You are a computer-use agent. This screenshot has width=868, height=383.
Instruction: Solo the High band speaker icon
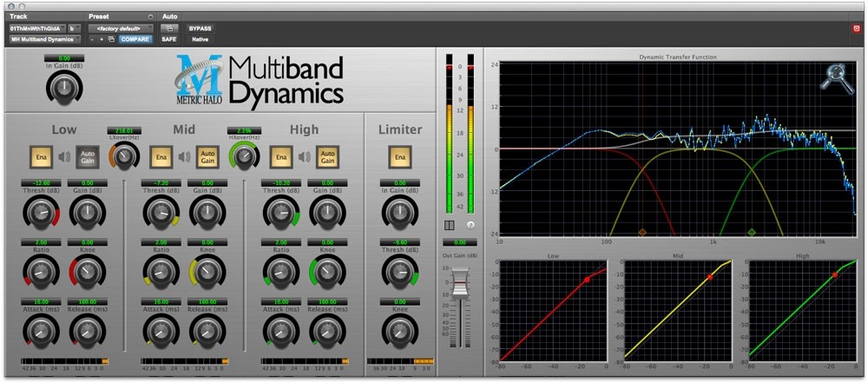coord(305,157)
